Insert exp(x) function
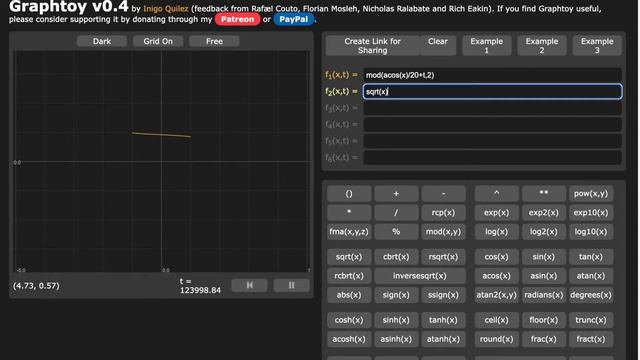Image resolution: width=640 pixels, height=360 pixels. (x=496, y=213)
